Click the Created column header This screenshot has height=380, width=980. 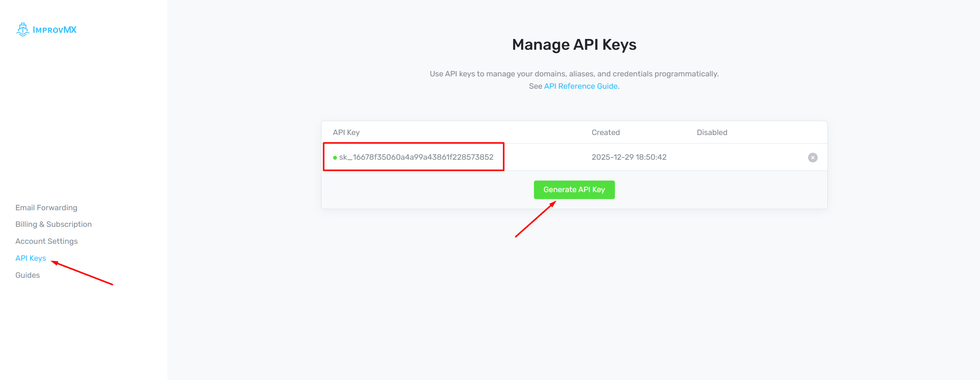(606, 132)
